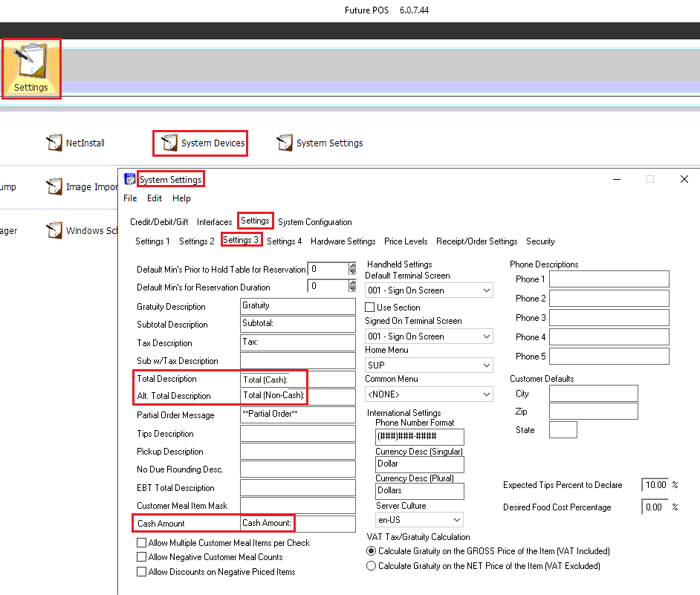Viewport: 700px width, 595px height.
Task: Open the Home Menu dropdown
Action: [486, 365]
